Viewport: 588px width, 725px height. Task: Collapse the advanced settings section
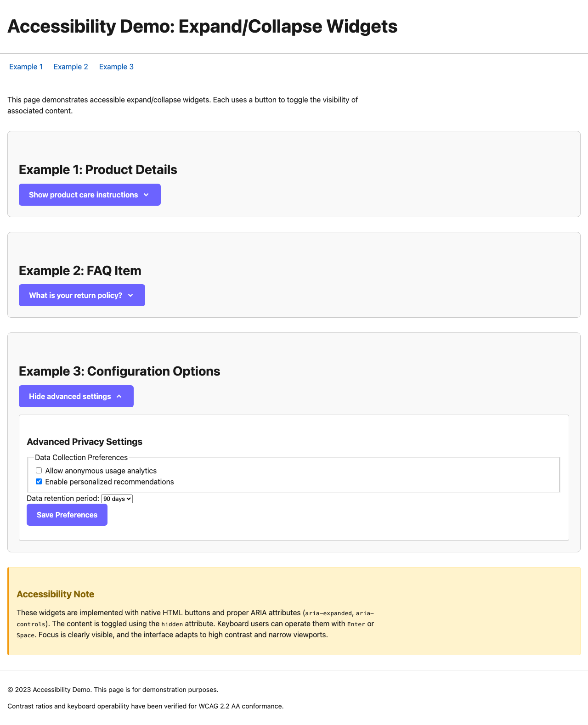[76, 396]
